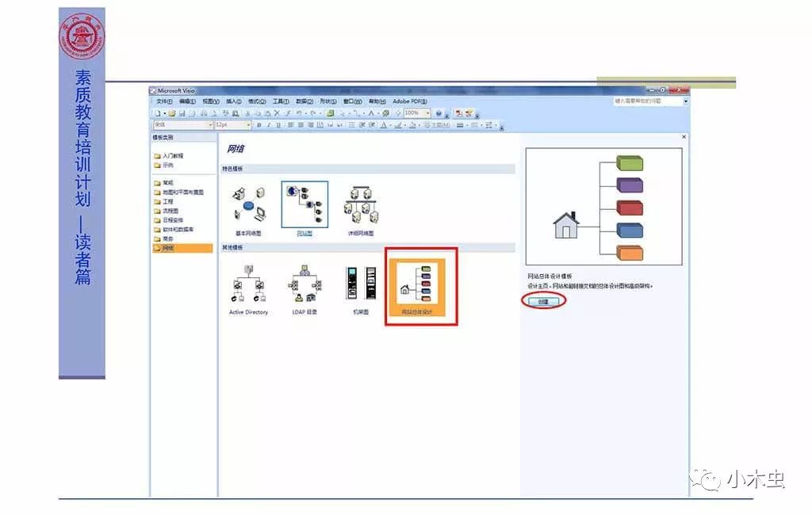This screenshot has width=812, height=515.
Task: Click the New document icon in toolbar
Action: 158,113
